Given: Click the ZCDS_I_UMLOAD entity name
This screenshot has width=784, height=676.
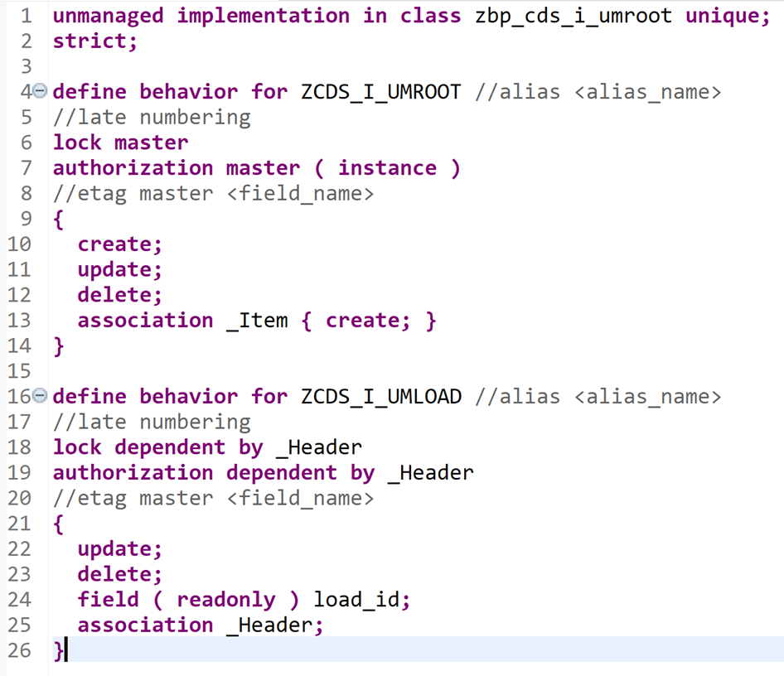Looking at the screenshot, I should coord(380,397).
